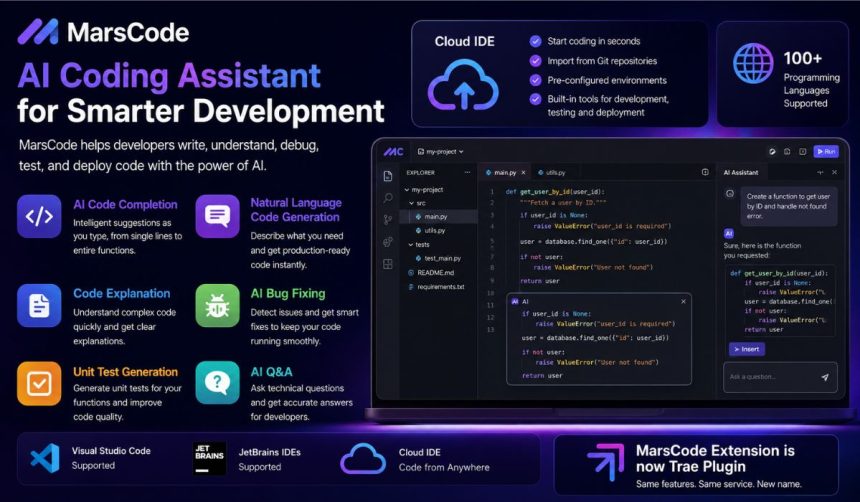The width and height of the screenshot is (860, 502).
Task: Toggle the 'Pre-configured environments' checkmark
Action: [x=535, y=80]
